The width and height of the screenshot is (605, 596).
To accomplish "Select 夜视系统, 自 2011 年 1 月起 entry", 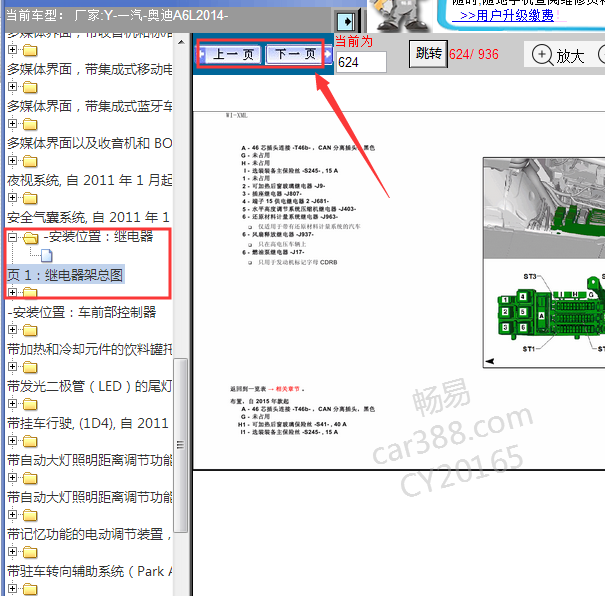I will [90, 181].
